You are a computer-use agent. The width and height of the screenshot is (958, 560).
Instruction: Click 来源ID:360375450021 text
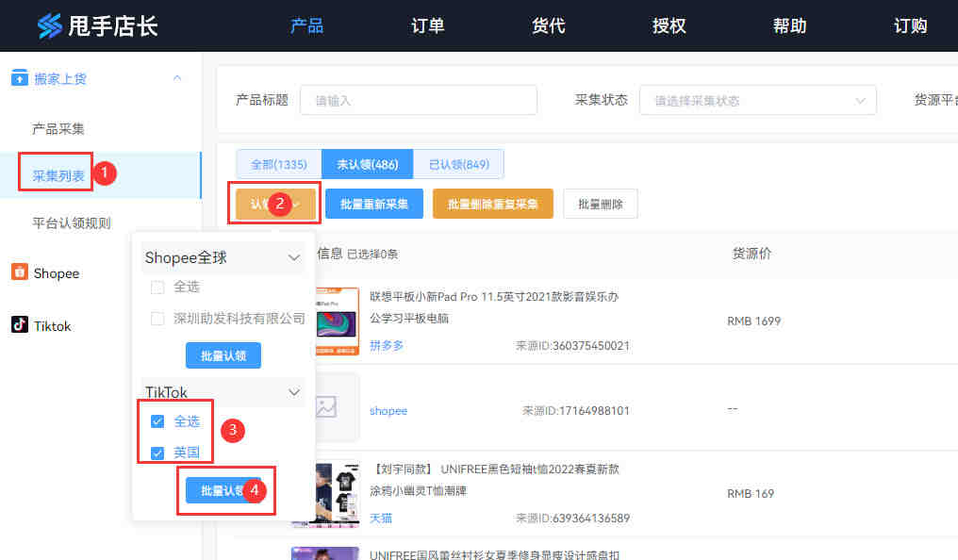coord(572,346)
